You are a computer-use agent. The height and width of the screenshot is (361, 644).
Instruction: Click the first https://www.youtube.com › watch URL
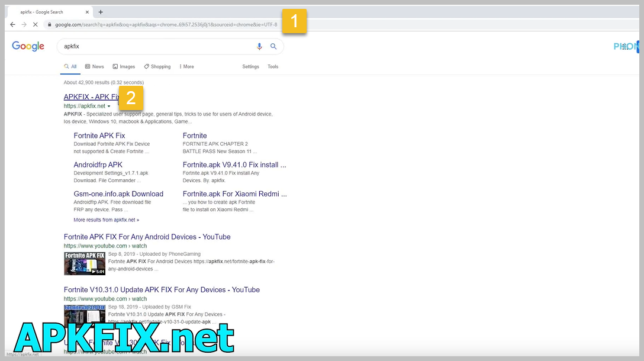pyautogui.click(x=105, y=246)
